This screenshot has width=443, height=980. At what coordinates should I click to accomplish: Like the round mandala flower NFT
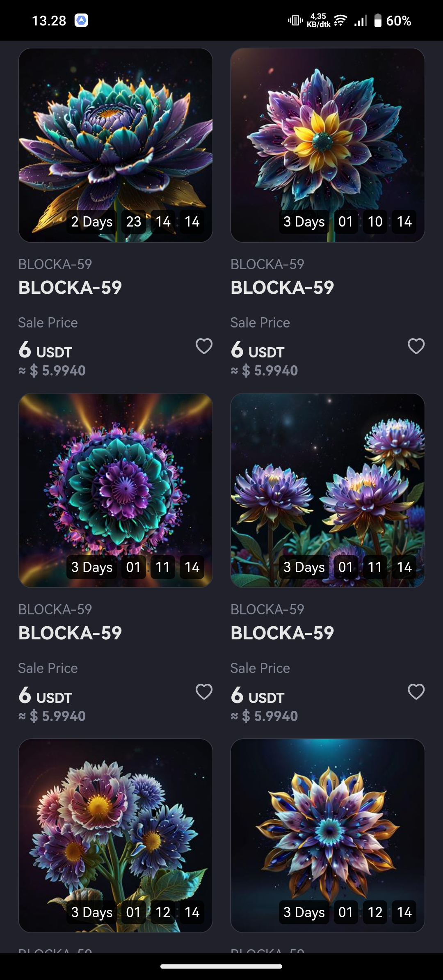point(204,691)
